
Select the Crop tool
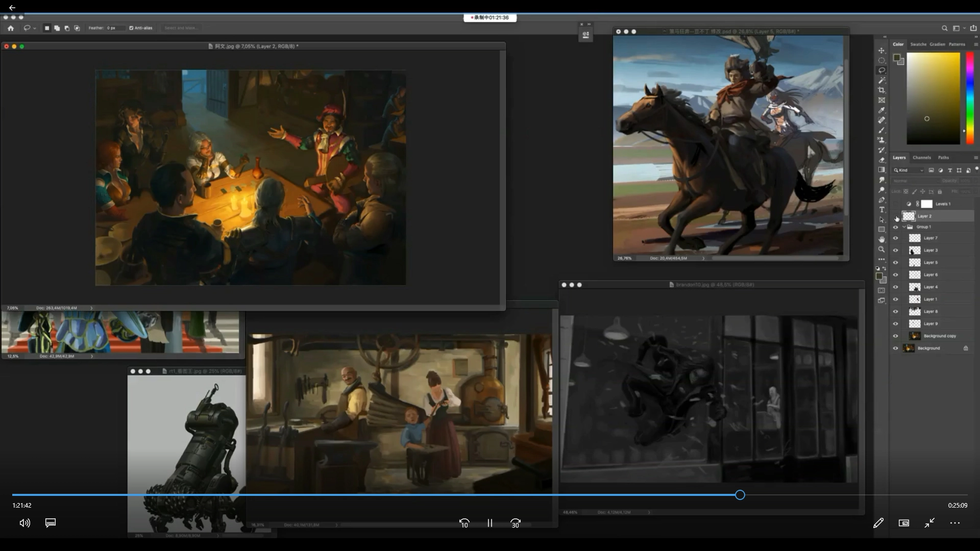[881, 90]
